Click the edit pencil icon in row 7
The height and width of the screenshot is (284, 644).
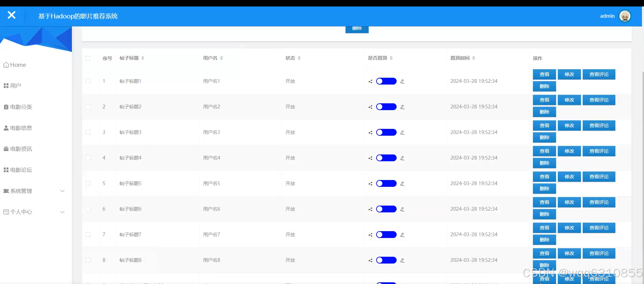402,235
